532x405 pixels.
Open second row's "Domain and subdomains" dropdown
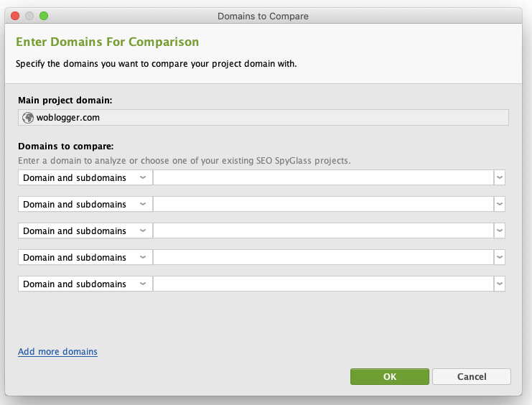[x=85, y=204]
